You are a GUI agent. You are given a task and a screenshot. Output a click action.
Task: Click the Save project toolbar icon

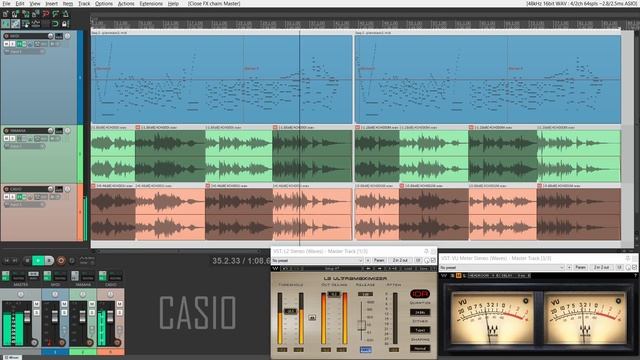click(26, 13)
